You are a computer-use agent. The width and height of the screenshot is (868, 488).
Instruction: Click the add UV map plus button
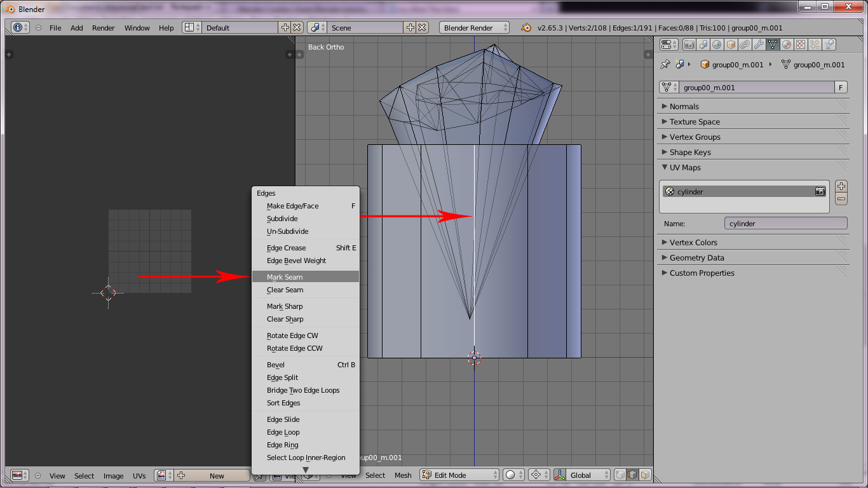[x=841, y=186]
